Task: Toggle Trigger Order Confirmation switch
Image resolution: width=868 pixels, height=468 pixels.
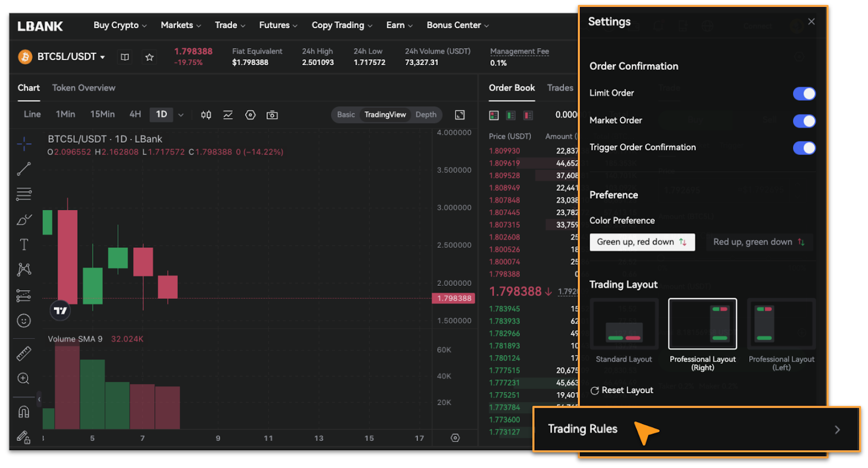Action: click(x=804, y=148)
